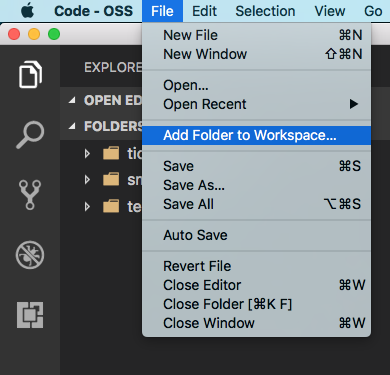
Task: Select the first folder icon in tree
Action: tap(111, 153)
